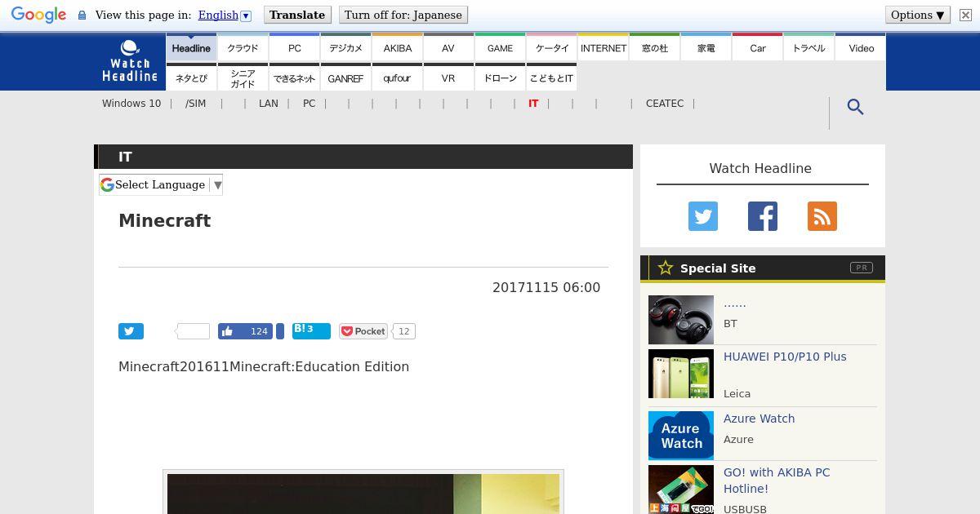
Task: Open the PC topic link in subnavigation
Action: (309, 104)
